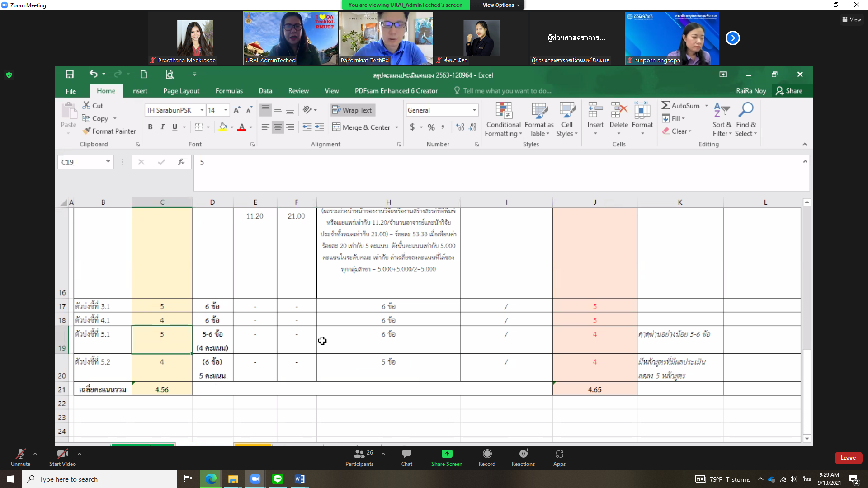Open Zoom Participants list
The width and height of the screenshot is (868, 488).
pyautogui.click(x=359, y=458)
